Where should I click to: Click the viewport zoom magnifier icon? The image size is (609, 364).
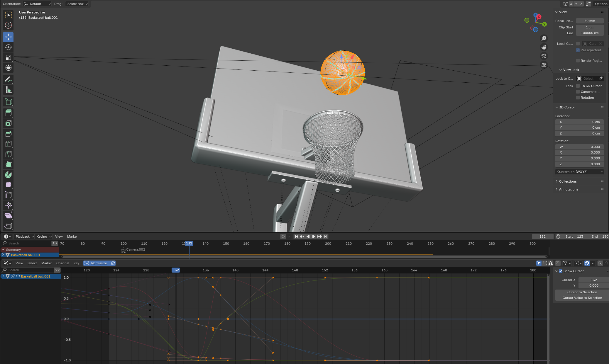[544, 38]
